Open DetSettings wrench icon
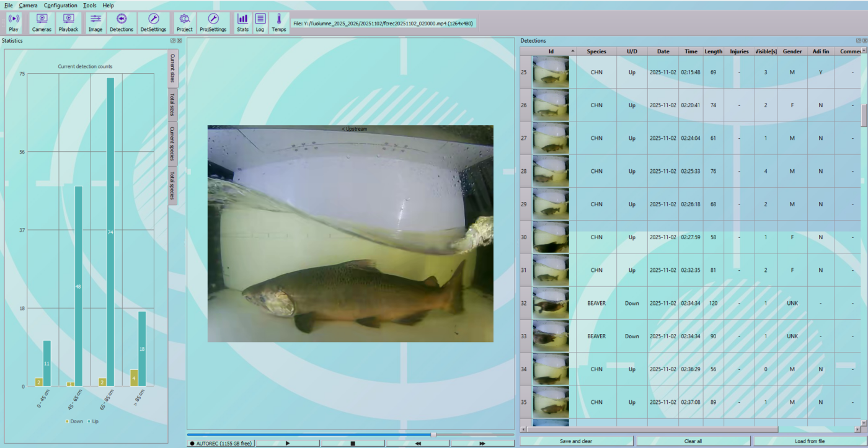The width and height of the screenshot is (868, 448). pos(153,23)
